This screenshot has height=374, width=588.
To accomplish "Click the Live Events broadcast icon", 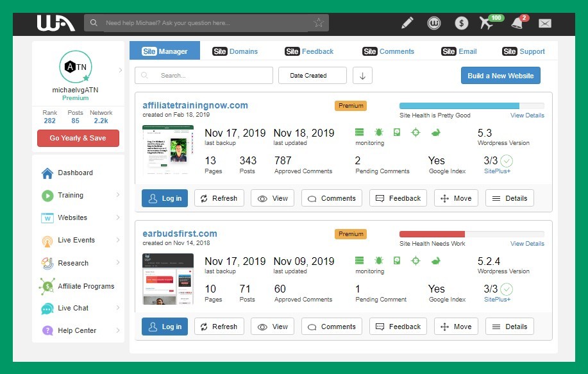I will [x=47, y=241].
